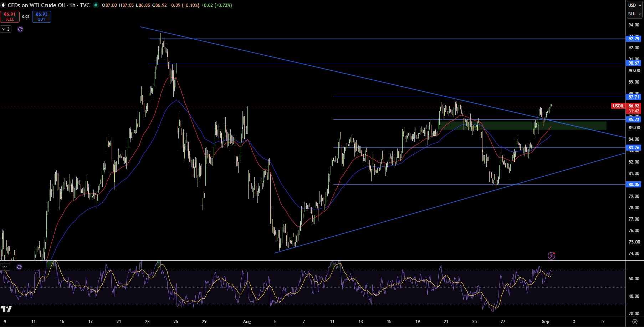
Task: Click the 80.05 horizontal line price label
Action: click(634, 185)
